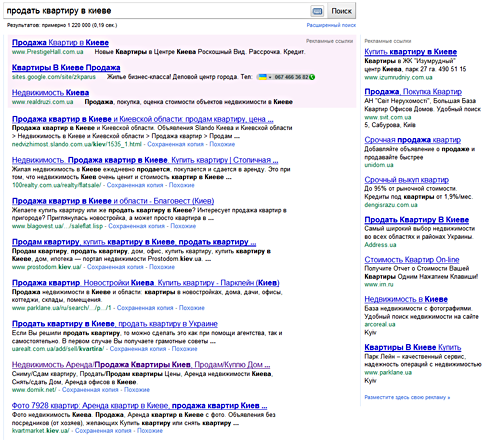Image resolution: width=496 pixels, height=440 pixels.
Task: Open ad link Квартиры В Киеве Продажа
Action: coord(66,67)
